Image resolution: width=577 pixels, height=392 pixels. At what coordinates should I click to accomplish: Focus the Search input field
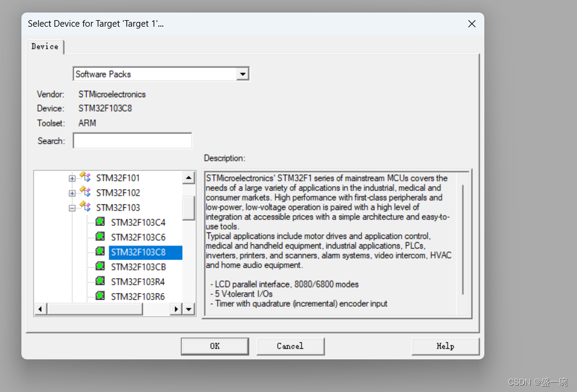[132, 141]
